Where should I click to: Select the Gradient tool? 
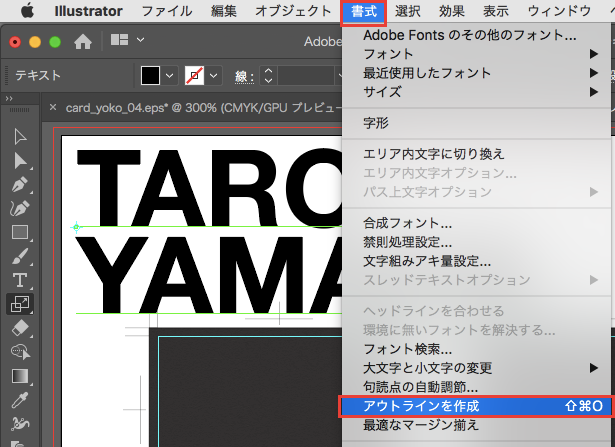[19, 376]
